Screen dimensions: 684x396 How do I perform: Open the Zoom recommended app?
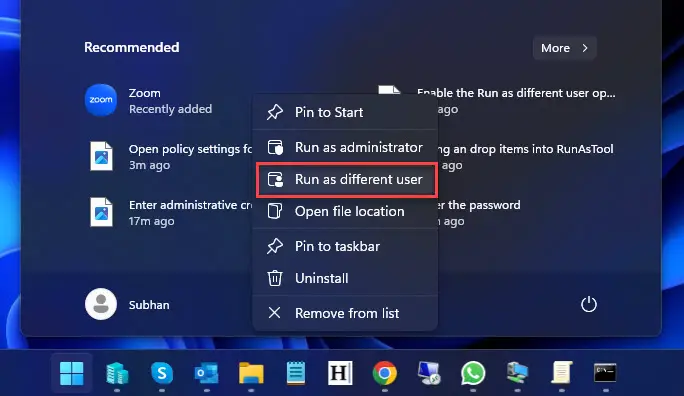point(148,101)
